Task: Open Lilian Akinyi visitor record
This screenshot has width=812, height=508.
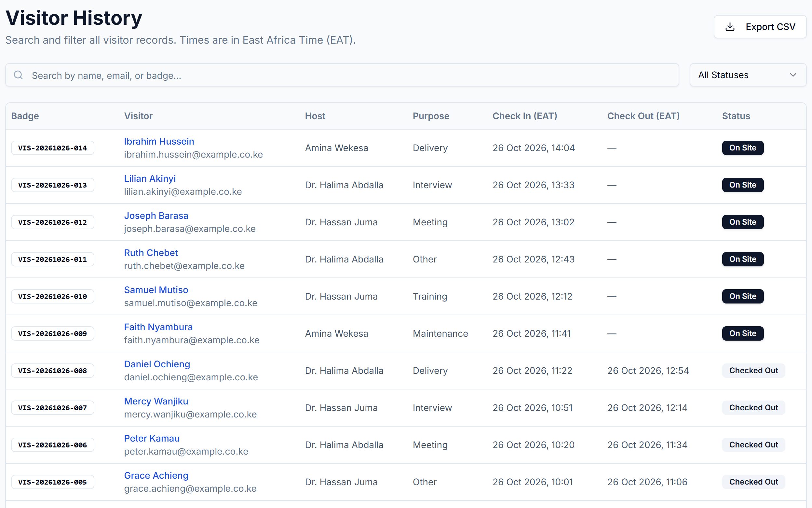Action: (x=150, y=178)
